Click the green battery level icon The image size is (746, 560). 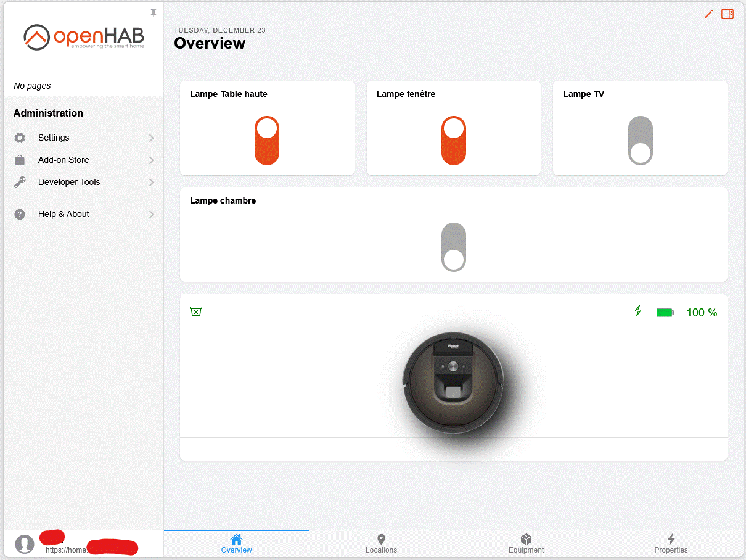pos(665,312)
